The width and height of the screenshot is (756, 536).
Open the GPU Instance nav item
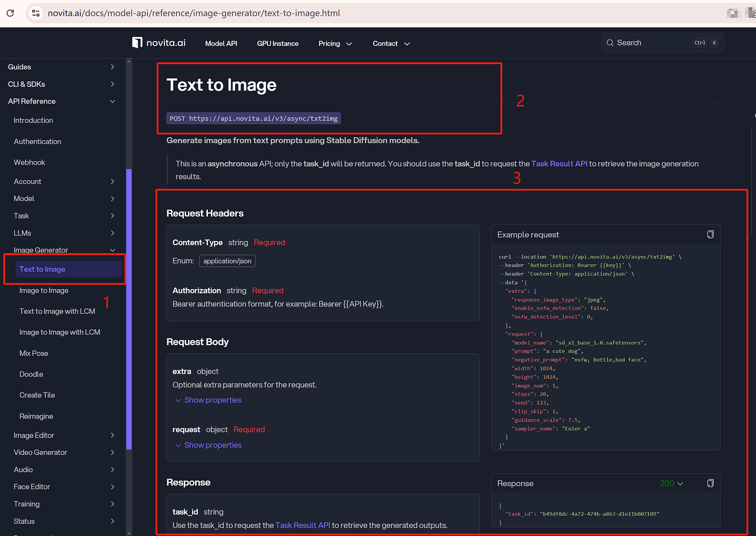tap(278, 43)
